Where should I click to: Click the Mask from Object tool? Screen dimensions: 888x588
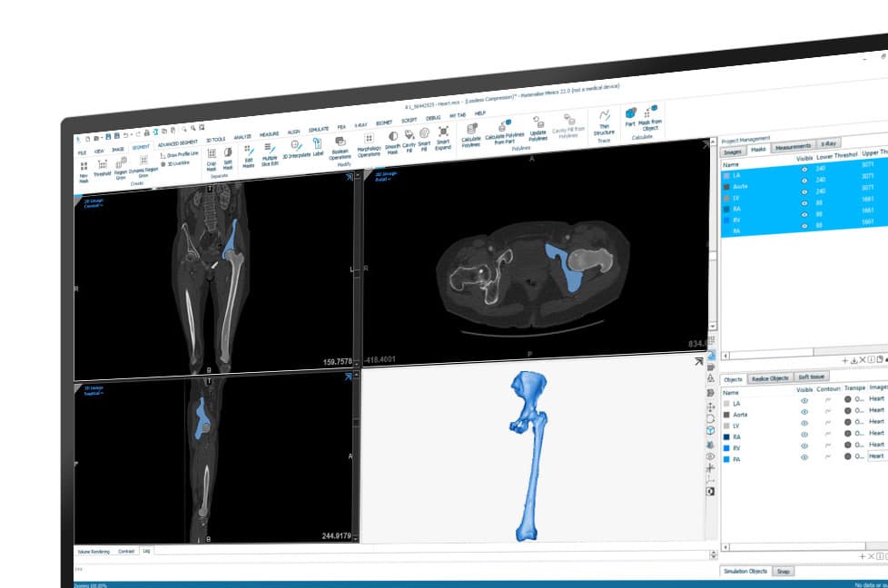(x=650, y=118)
